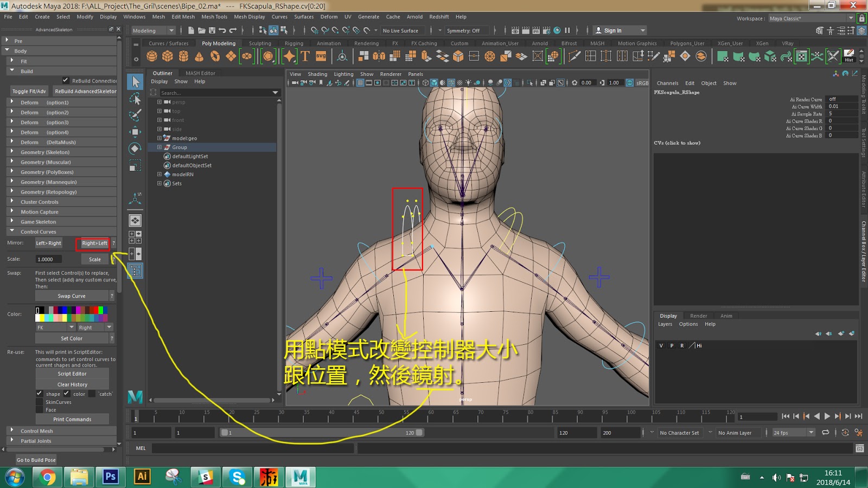Click the New Scene icon
Viewport: 868px width, 488px height.
pos(190,30)
